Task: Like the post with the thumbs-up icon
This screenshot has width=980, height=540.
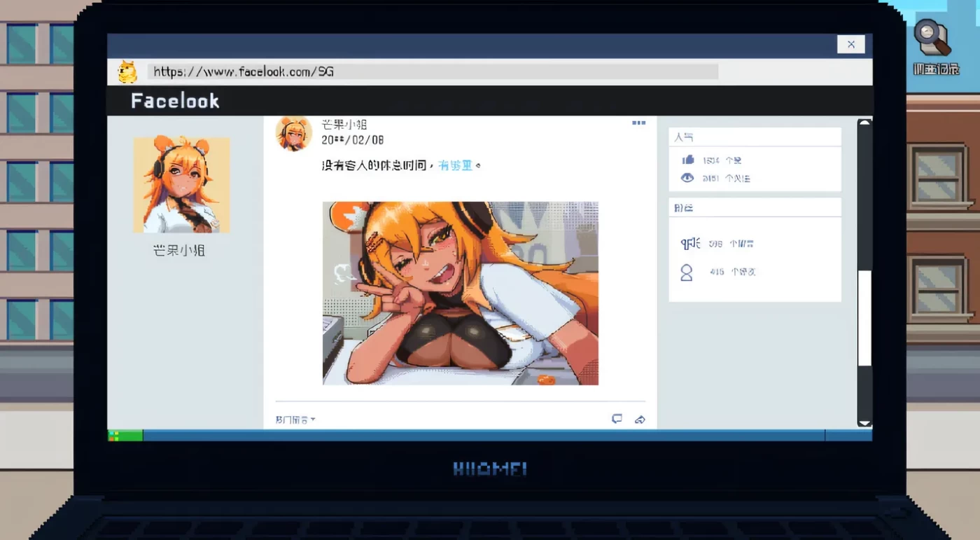Action: click(x=687, y=160)
